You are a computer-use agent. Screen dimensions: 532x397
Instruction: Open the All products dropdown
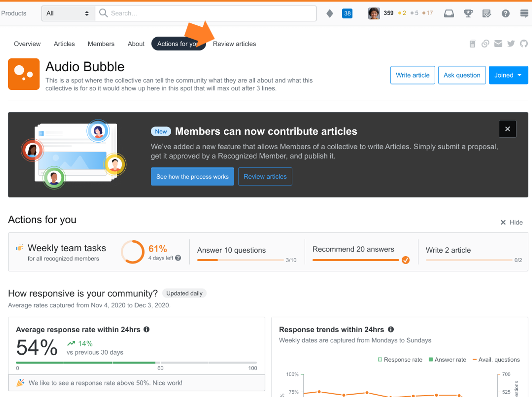pyautogui.click(x=68, y=13)
